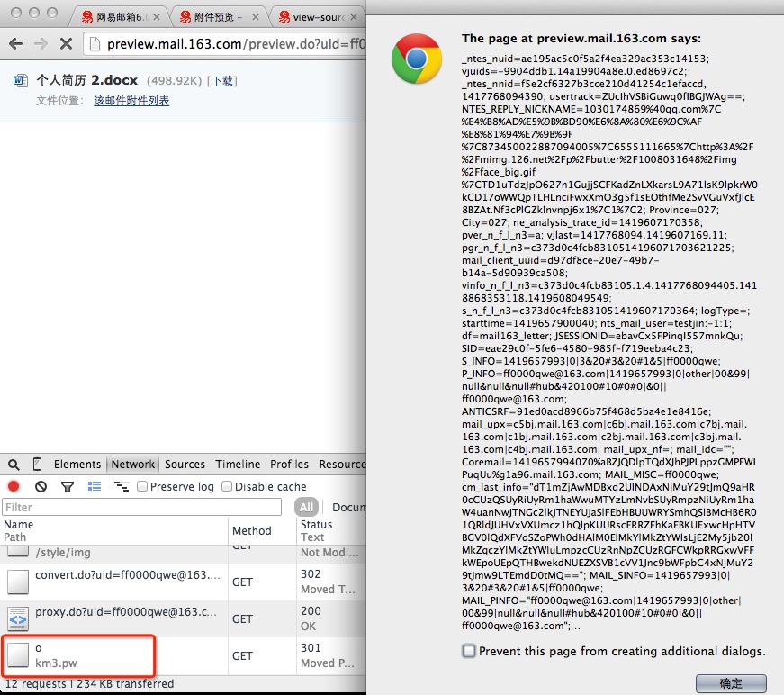The width and height of the screenshot is (784, 695).
Task: Close the 网易邮箱6 tab
Action: [157, 17]
